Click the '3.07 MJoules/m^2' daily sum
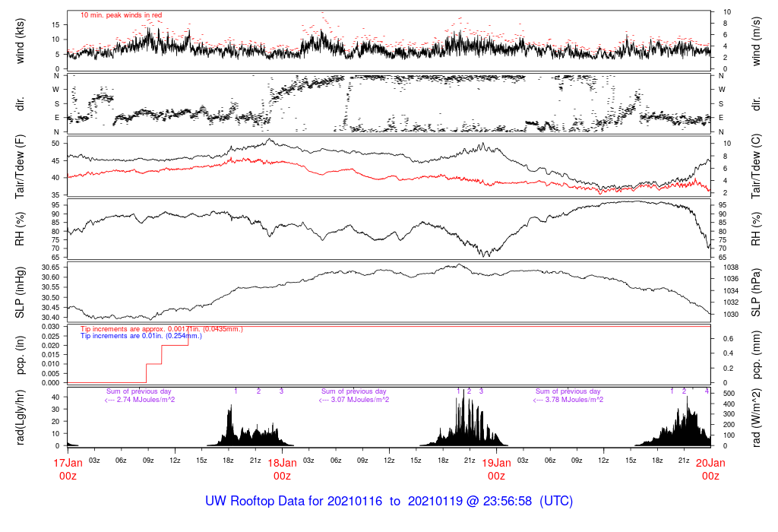Screen dimensions: 778x532 [354, 400]
